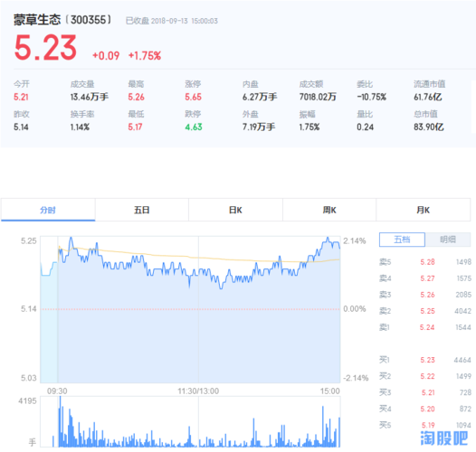
Task: Click the volume bar chart
Action: click(x=190, y=421)
